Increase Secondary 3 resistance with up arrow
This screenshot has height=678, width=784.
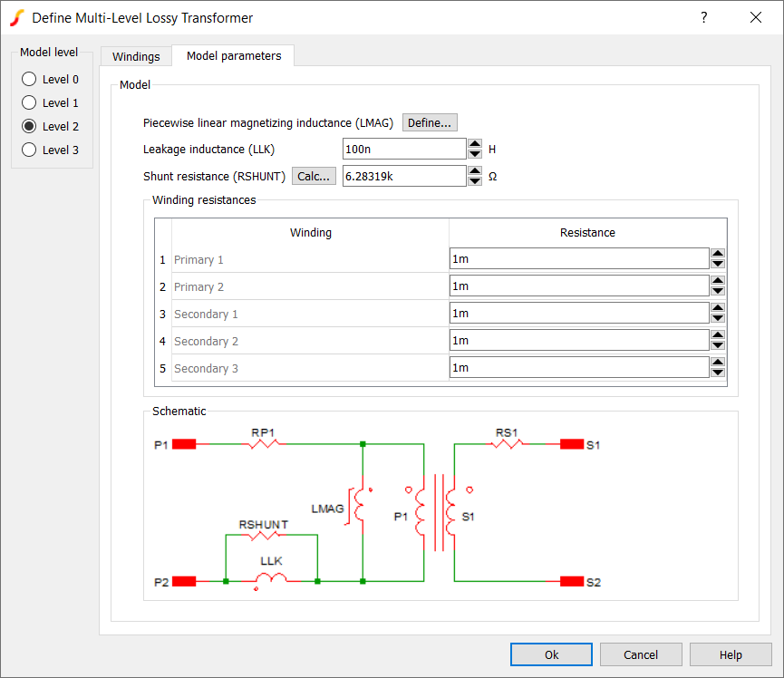(718, 363)
